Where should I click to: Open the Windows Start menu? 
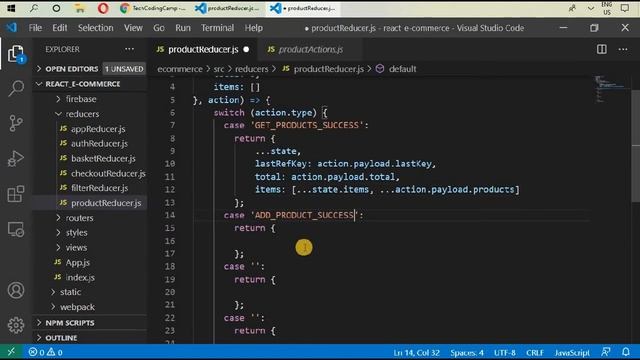11,8
